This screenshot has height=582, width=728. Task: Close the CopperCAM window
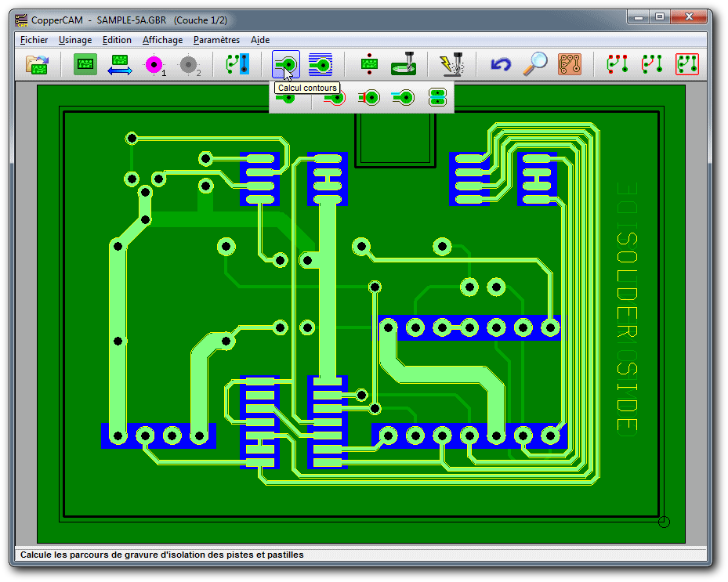tap(689, 17)
